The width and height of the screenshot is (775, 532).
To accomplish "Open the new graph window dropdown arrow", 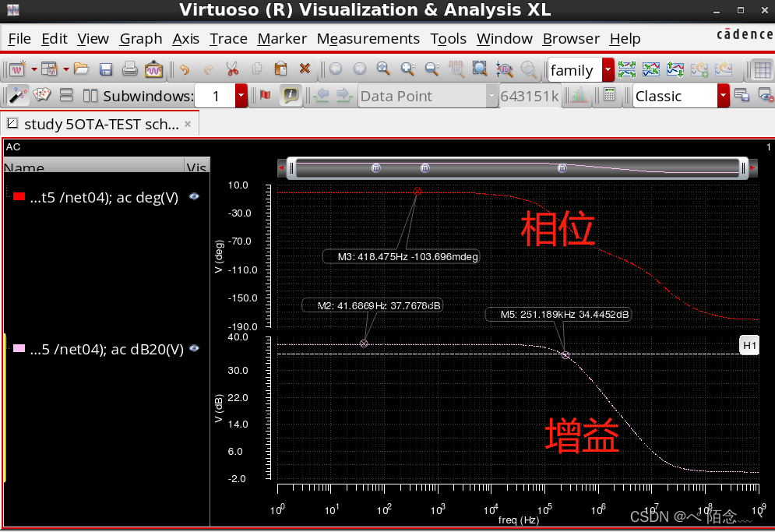I will 33,69.
